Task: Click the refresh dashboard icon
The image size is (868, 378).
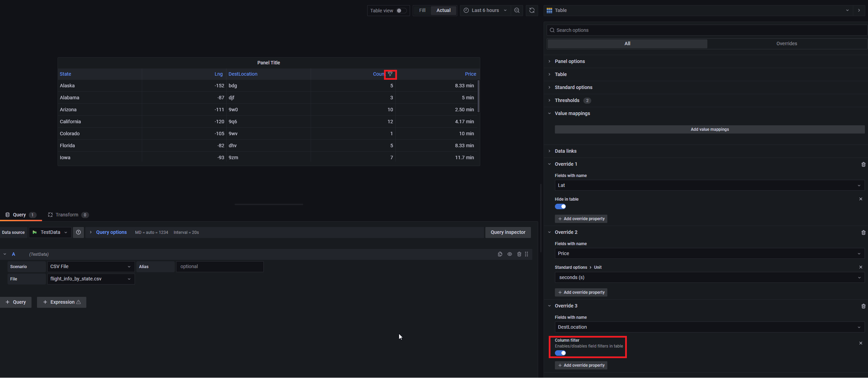Action: coord(532,10)
